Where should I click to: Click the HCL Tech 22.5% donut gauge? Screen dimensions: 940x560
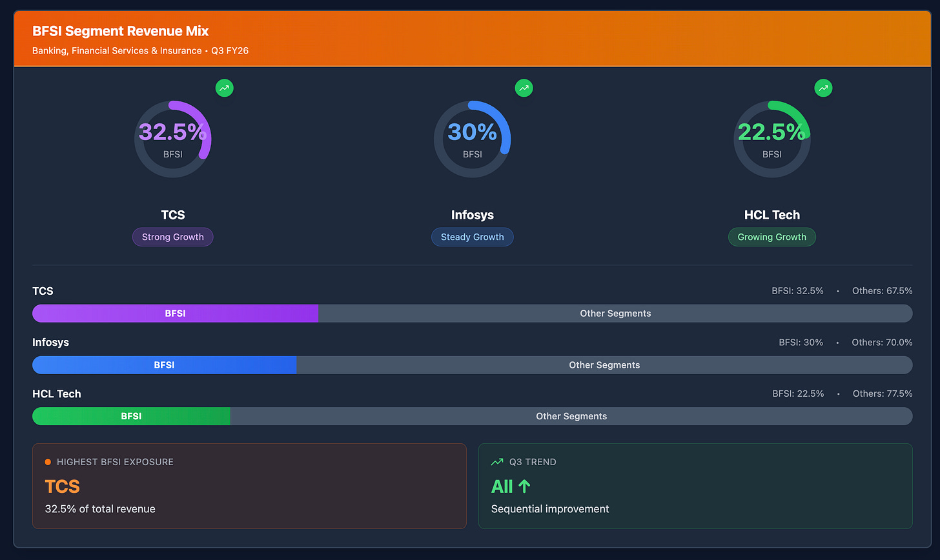[x=772, y=139]
